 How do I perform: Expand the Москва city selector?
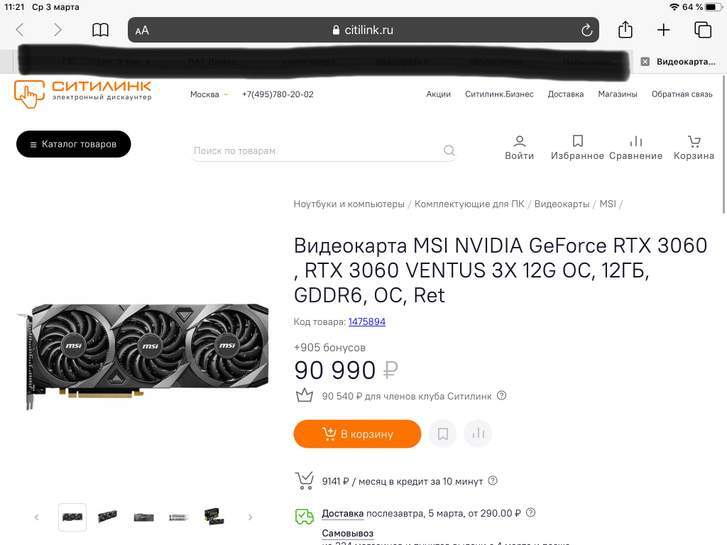[209, 94]
